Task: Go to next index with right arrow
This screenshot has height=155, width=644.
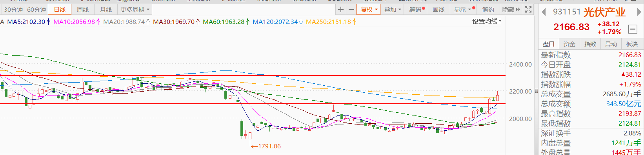Action: [639, 12]
